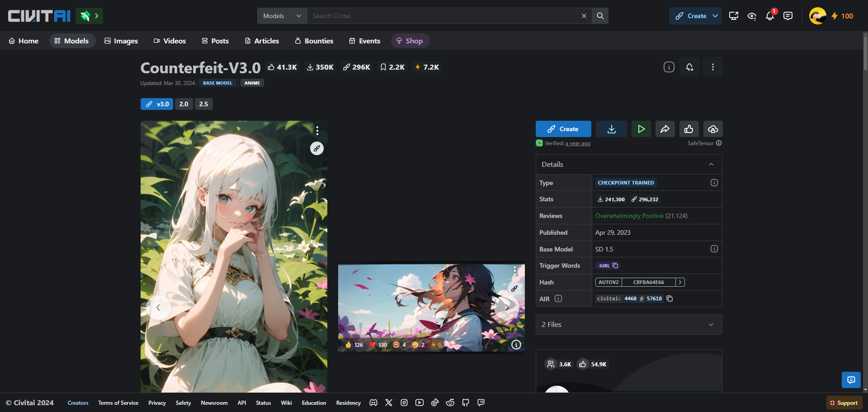Open the user avatar menu
The width and height of the screenshot is (868, 412).
tap(817, 16)
